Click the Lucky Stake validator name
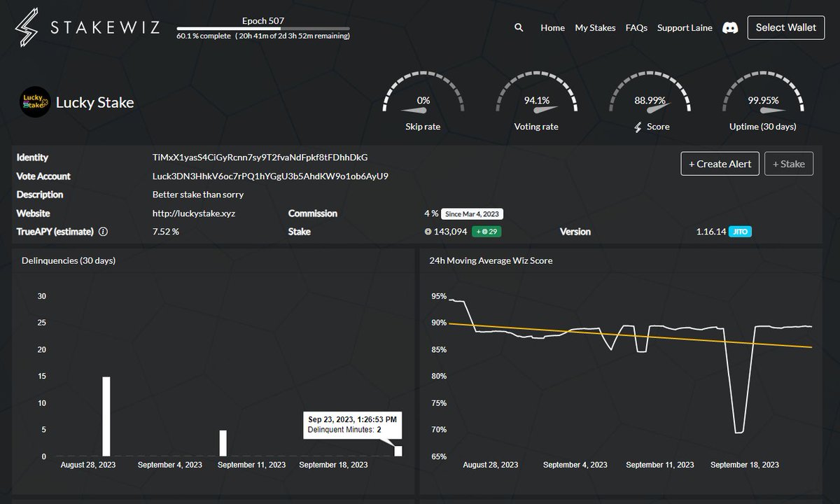The width and height of the screenshot is (840, 504). (x=94, y=102)
